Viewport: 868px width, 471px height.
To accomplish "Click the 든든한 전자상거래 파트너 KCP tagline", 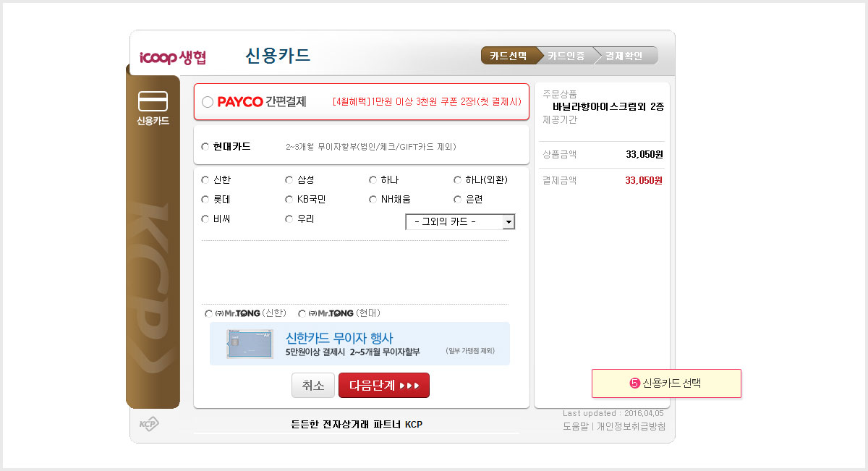I will (x=357, y=425).
